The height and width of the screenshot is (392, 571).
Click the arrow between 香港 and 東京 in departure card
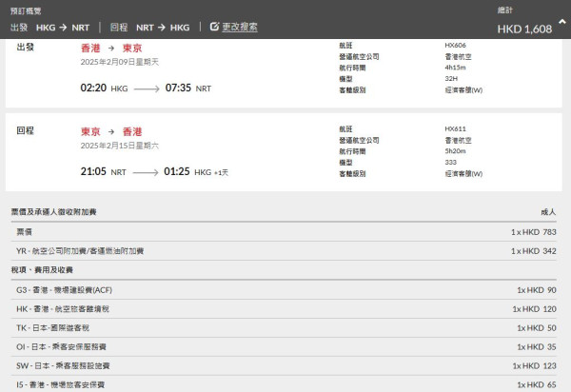coord(111,48)
